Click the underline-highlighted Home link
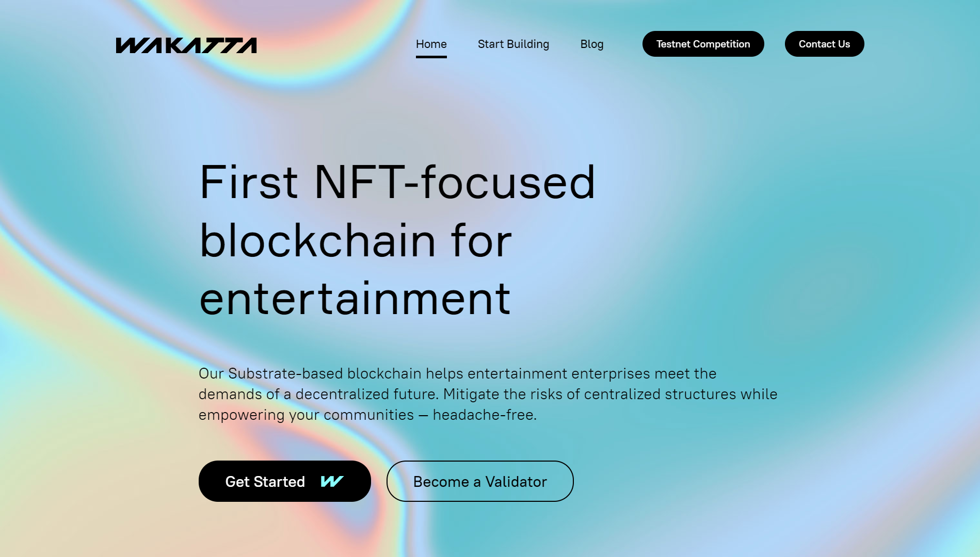 pyautogui.click(x=431, y=44)
